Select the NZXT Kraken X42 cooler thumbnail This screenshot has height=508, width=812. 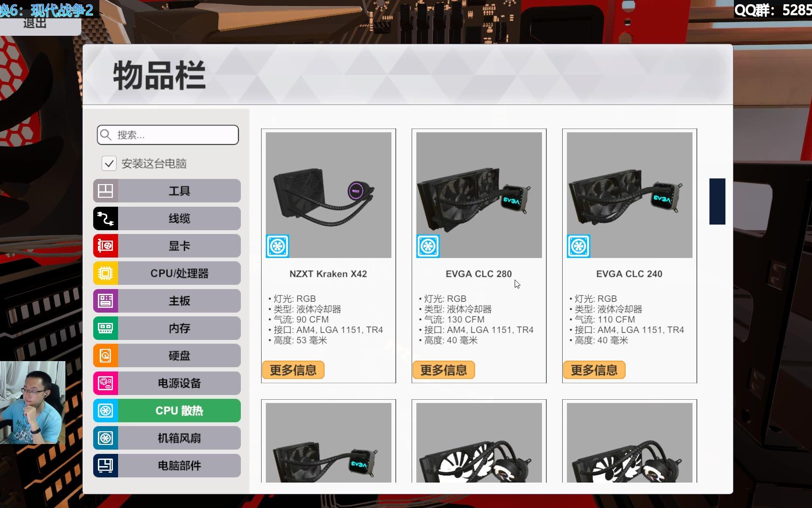click(328, 195)
